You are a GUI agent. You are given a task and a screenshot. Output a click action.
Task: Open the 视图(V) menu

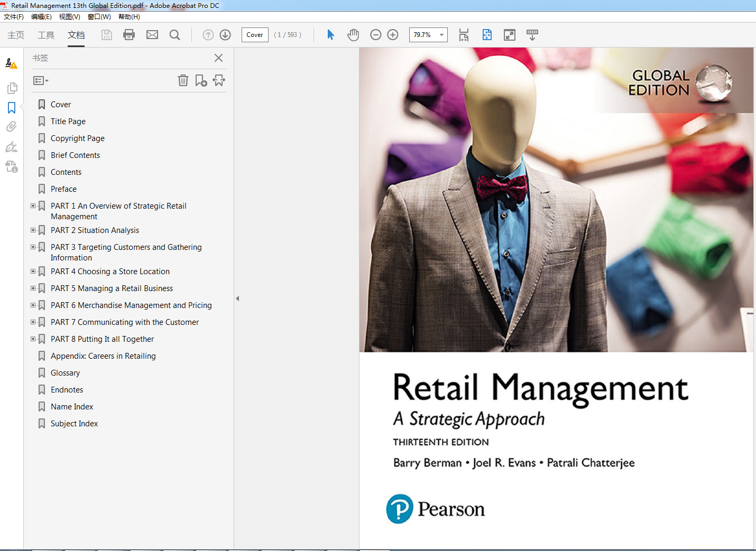point(70,17)
